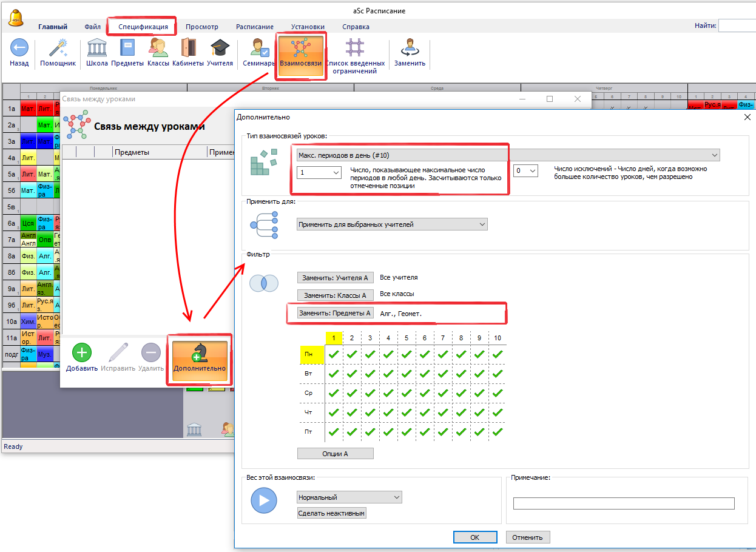
Task: Click the Примечание text field
Action: pos(624,503)
